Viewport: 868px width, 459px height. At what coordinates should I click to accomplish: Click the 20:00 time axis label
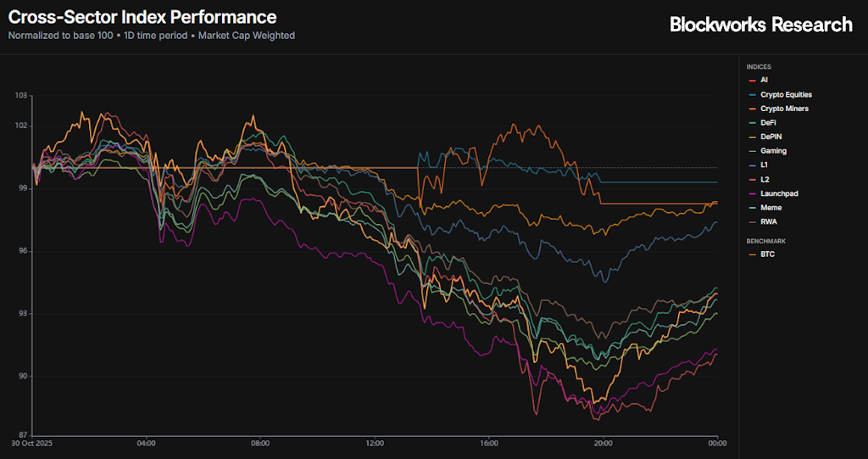tap(603, 443)
